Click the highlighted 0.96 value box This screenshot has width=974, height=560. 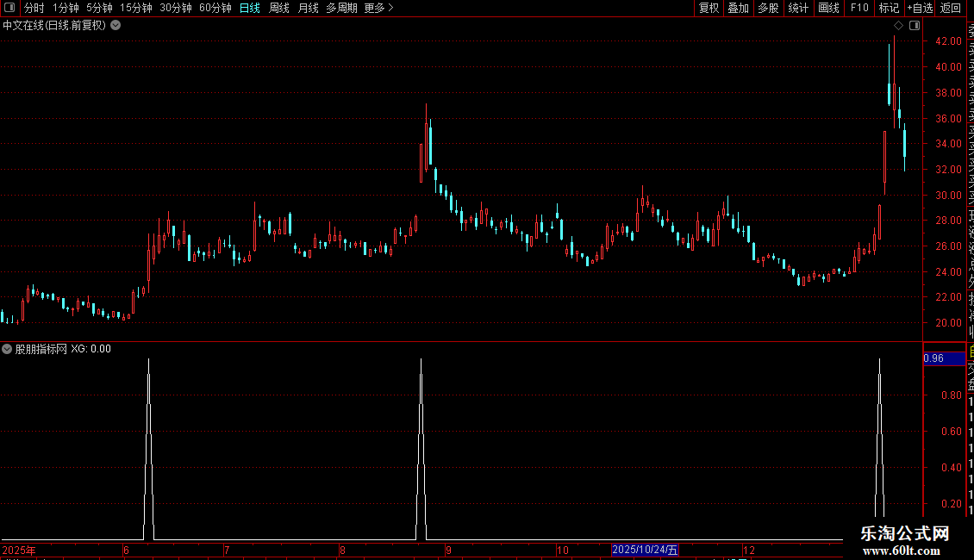coord(944,358)
